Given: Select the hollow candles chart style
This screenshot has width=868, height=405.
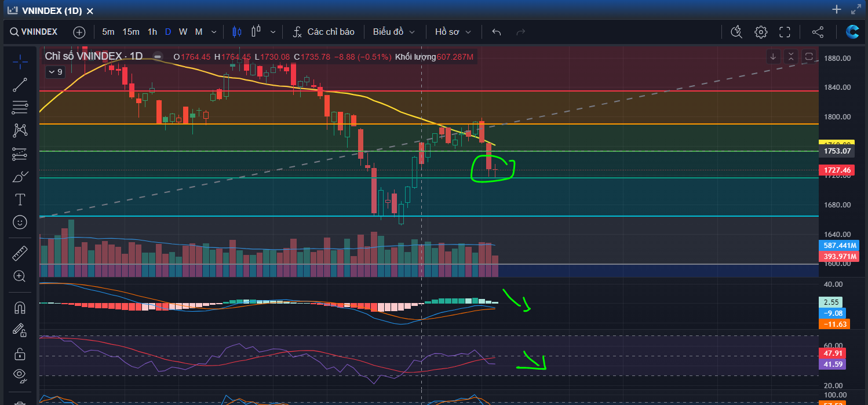Looking at the screenshot, I should click(x=257, y=32).
